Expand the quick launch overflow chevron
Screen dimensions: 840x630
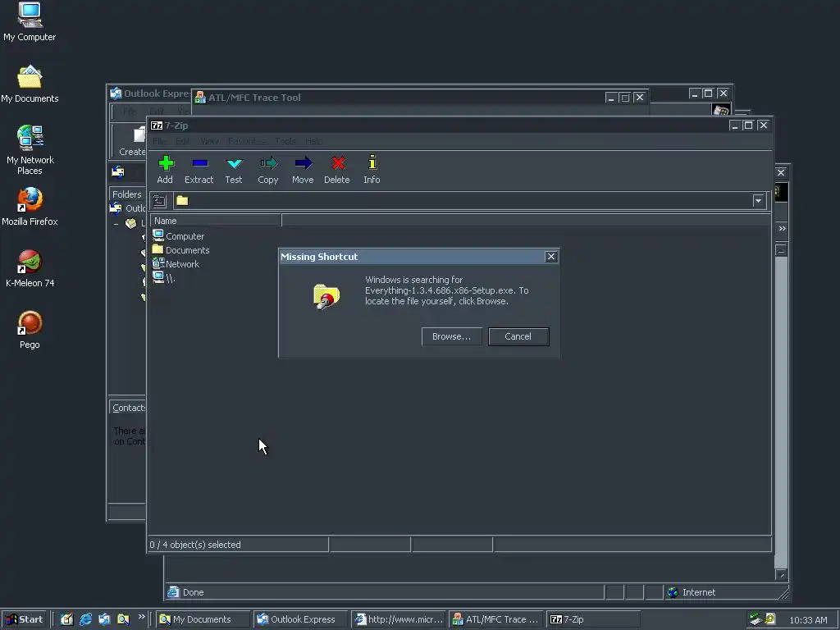tap(141, 617)
